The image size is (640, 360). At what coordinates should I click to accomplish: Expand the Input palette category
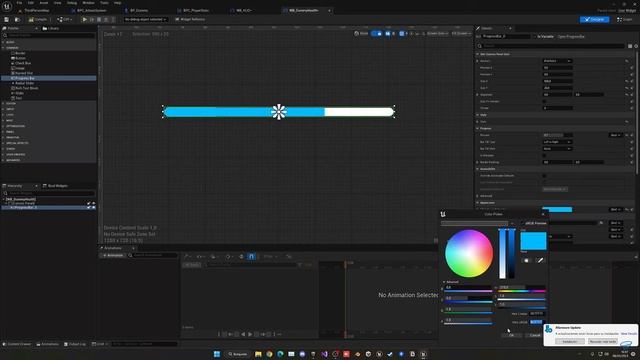pyautogui.click(x=4, y=109)
